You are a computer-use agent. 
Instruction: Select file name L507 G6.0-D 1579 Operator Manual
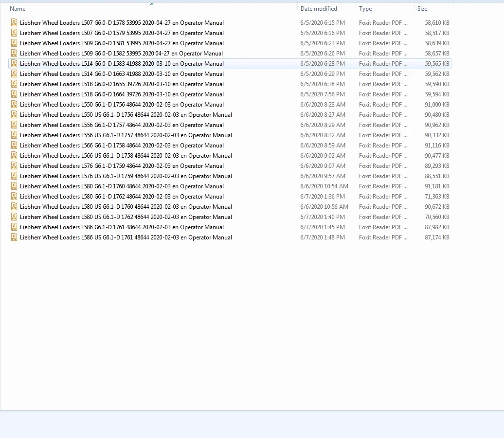tap(122, 33)
